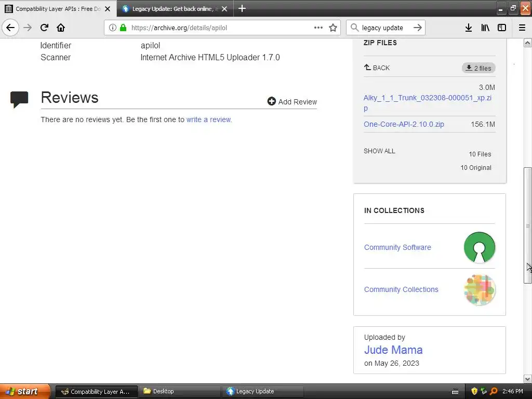Viewport: 532px width, 399px height.
Task: Open the Desktop folder taskbar button
Action: pyautogui.click(x=179, y=391)
